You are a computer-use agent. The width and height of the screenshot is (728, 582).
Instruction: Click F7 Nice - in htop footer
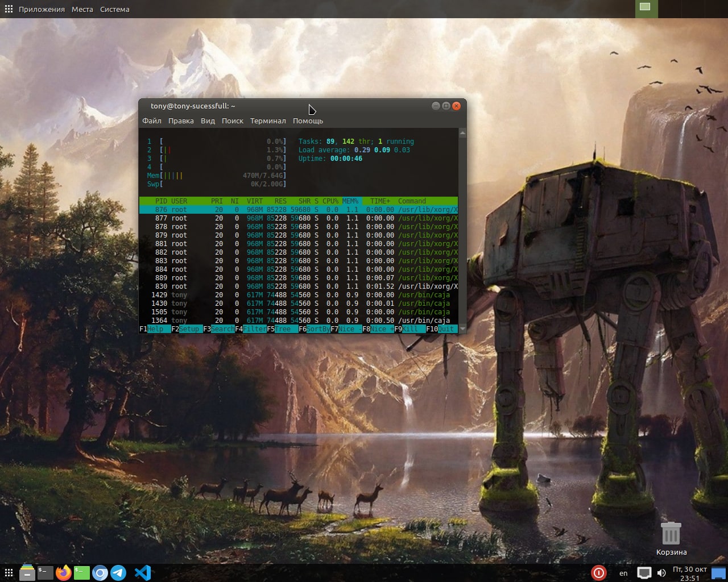click(x=346, y=329)
